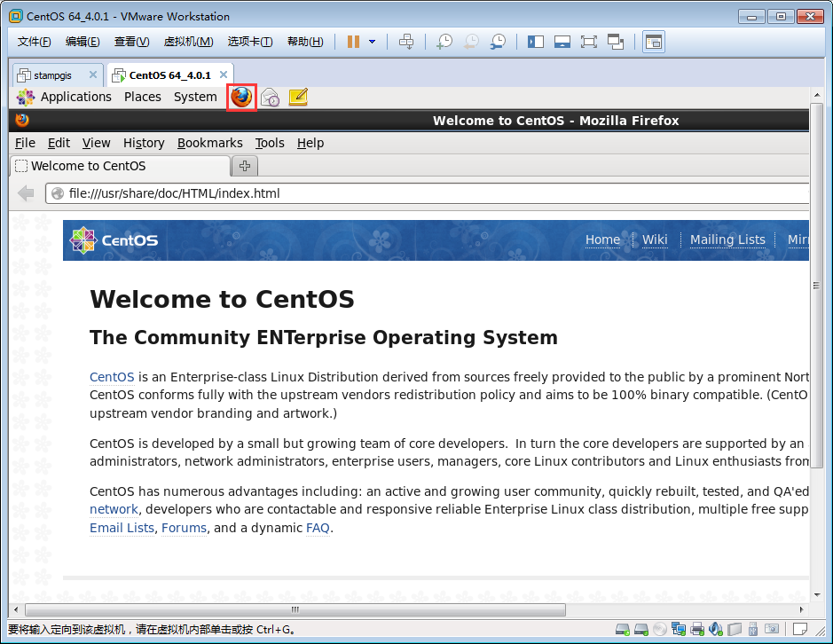Close the CentOS 64_4.0.1 tab
Image resolution: width=833 pixels, height=644 pixels.
224,75
